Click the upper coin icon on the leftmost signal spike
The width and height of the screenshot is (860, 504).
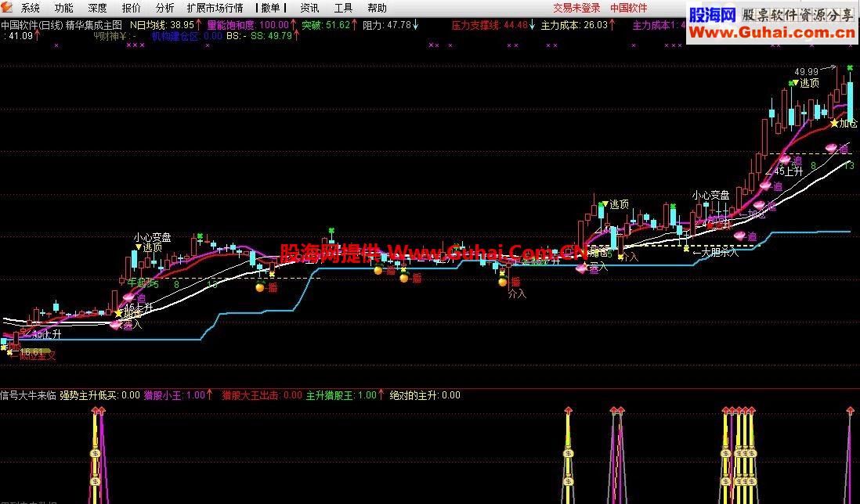tap(96, 454)
